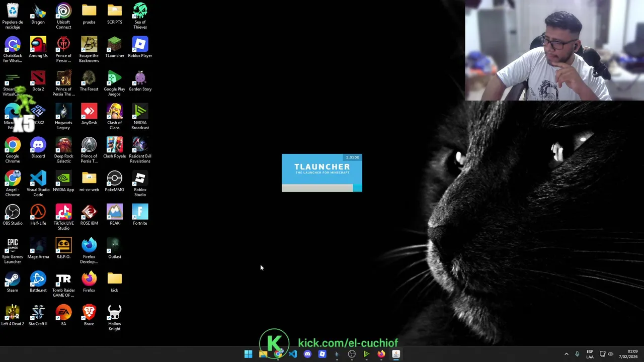This screenshot has height=362, width=644.
Task: Open Firefox from the taskbar
Action: point(381,354)
